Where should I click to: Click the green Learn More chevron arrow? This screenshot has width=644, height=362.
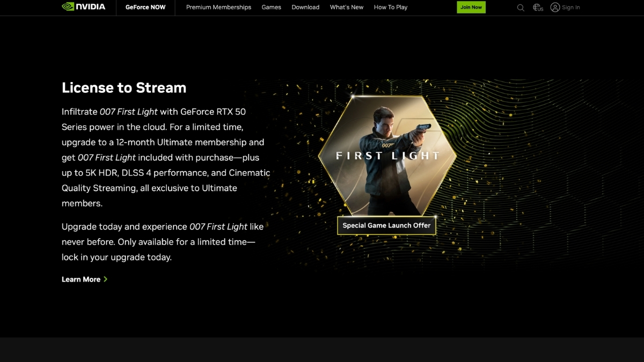[106, 279]
